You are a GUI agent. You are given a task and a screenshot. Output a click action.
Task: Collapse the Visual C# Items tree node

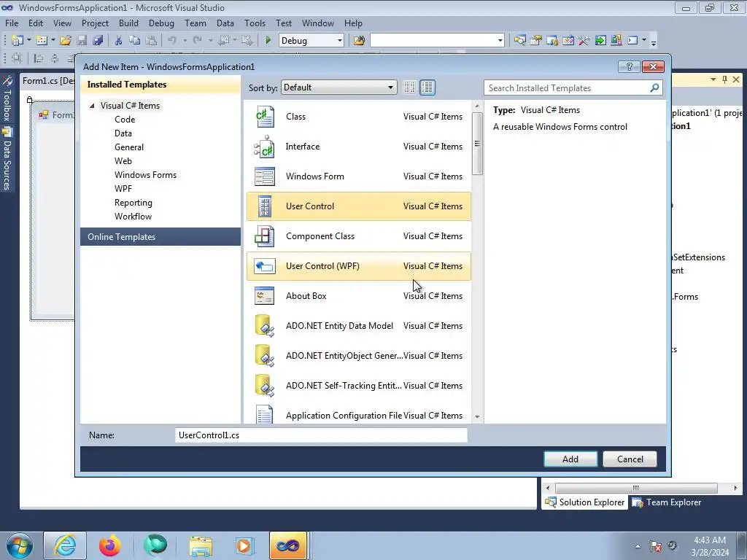92,106
